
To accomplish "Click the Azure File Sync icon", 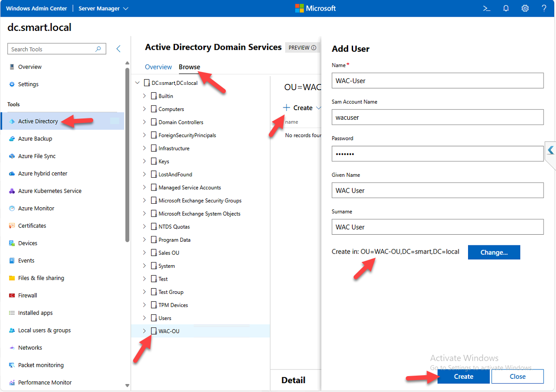I will click(12, 156).
